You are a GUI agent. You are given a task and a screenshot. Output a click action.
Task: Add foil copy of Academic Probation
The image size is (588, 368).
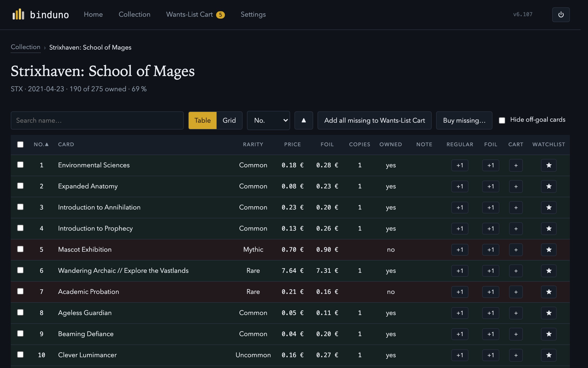coord(491,292)
